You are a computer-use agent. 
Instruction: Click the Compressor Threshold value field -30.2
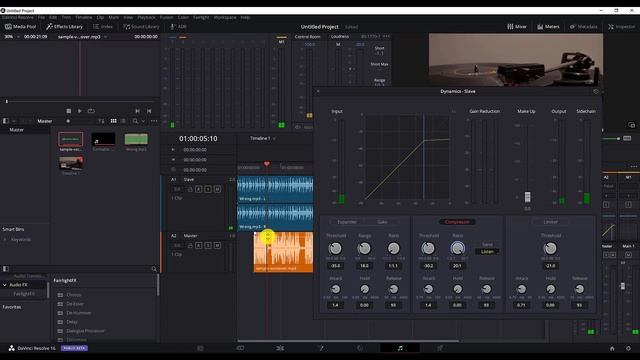(x=428, y=266)
